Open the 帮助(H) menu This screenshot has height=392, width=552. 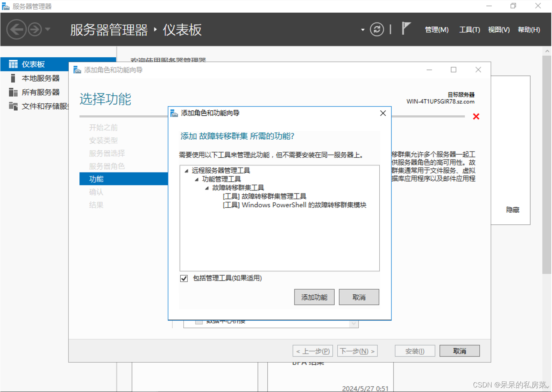[x=529, y=30]
